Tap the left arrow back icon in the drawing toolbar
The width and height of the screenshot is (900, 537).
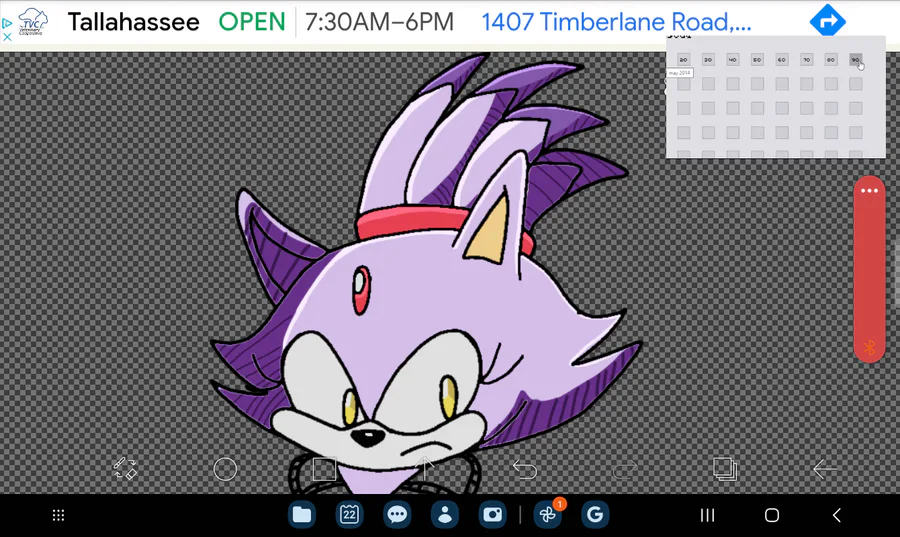click(824, 469)
